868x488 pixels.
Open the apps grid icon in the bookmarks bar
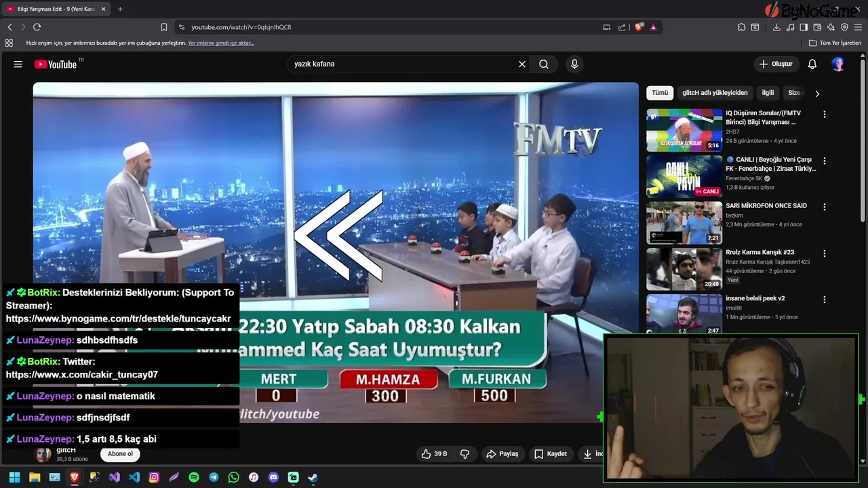click(x=9, y=43)
